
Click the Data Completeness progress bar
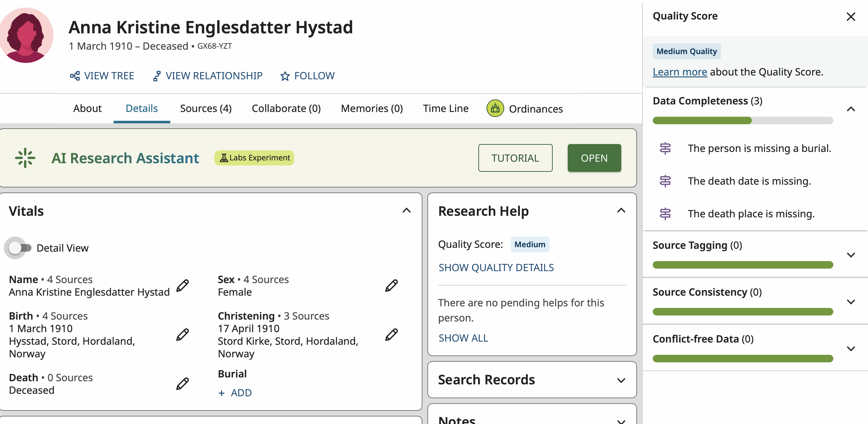pos(742,120)
